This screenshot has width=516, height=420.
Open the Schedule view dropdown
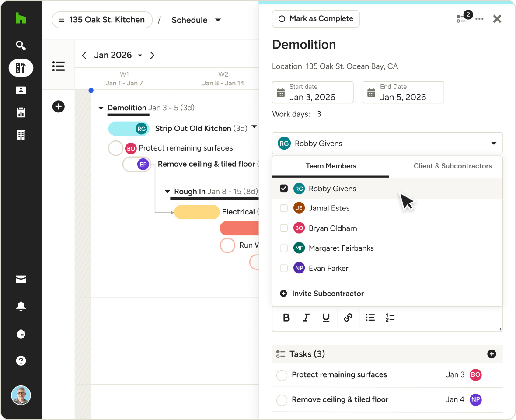coord(196,20)
